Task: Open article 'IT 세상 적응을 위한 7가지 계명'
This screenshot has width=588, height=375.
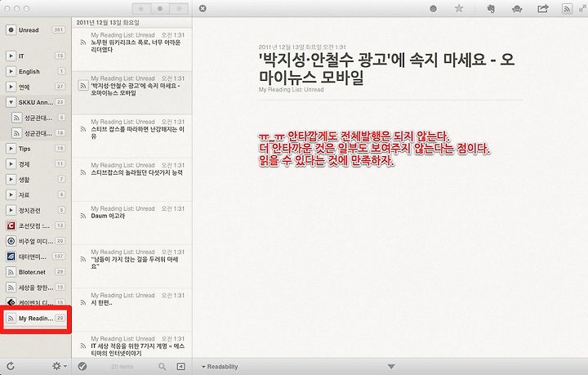Action: pos(132,346)
